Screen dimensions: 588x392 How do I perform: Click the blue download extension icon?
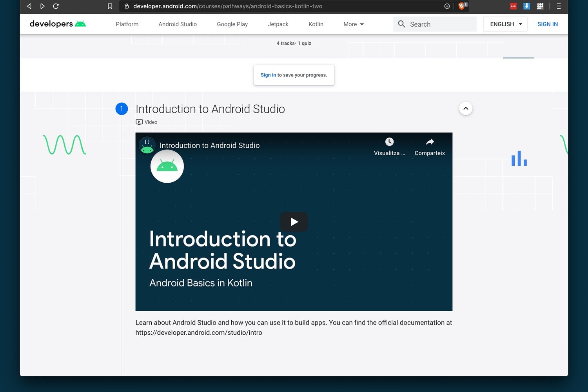click(x=526, y=6)
